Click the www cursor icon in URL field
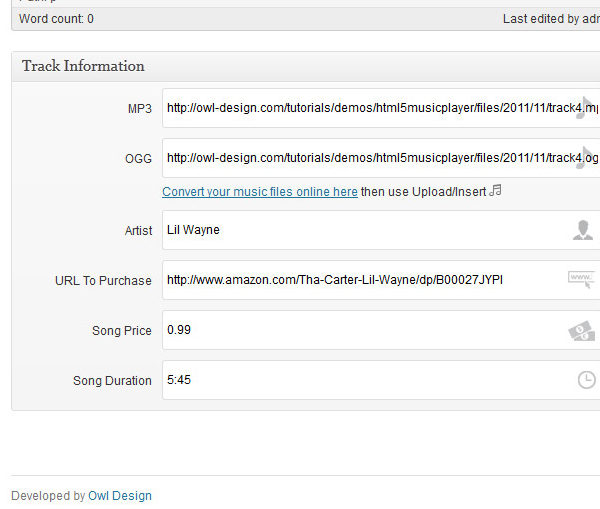The image size is (600, 509). [x=581, y=279]
